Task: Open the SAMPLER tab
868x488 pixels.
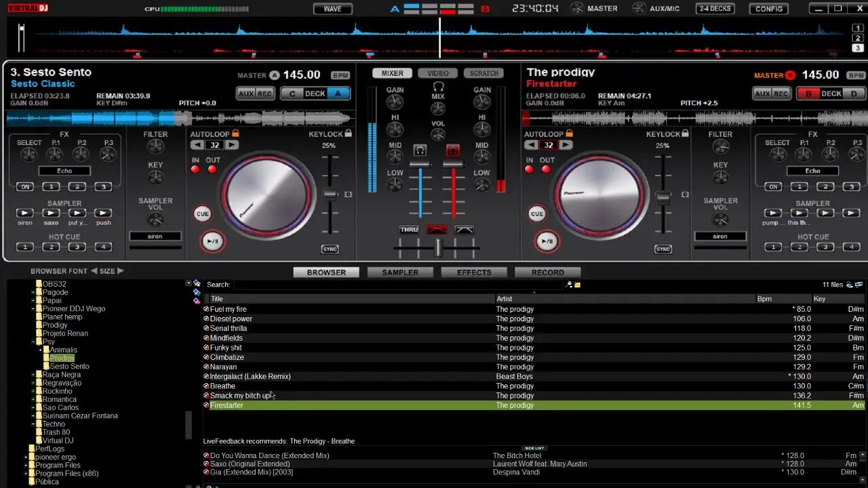Action: tap(400, 272)
